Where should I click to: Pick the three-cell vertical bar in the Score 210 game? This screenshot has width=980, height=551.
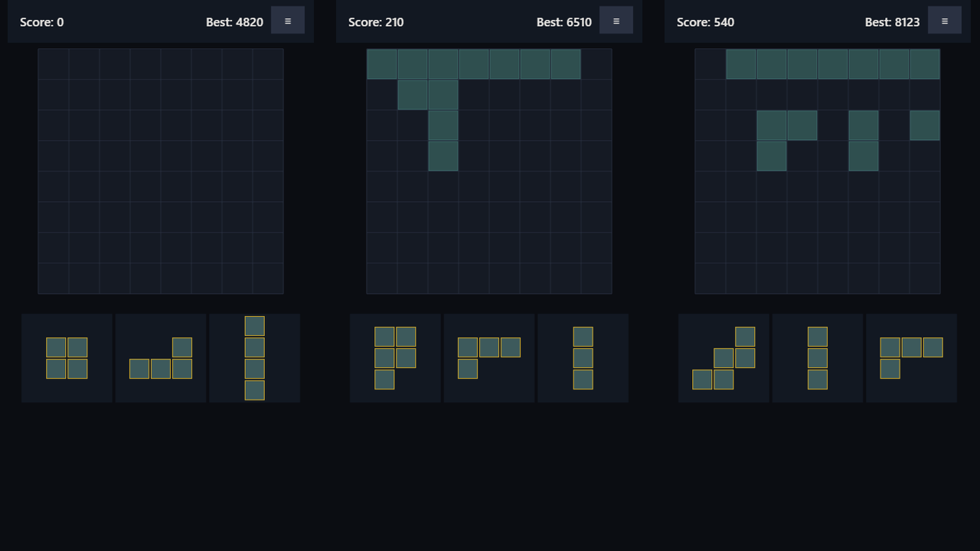coord(583,358)
